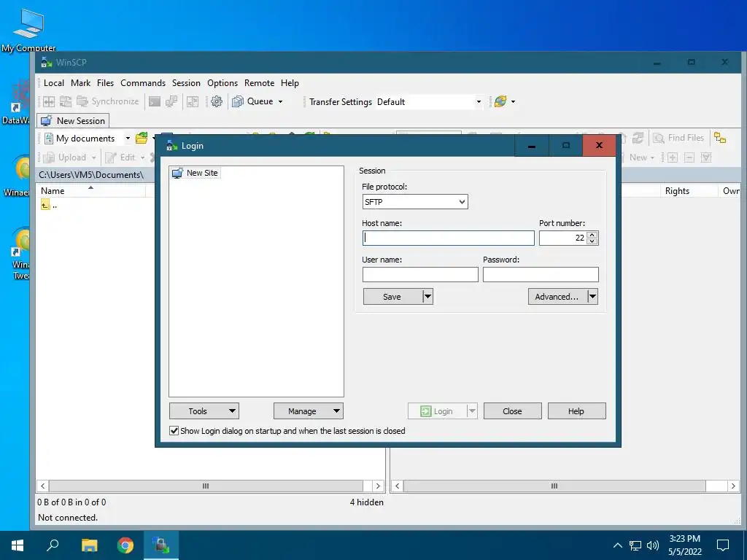The image size is (747, 560).
Task: Open My Computer desktop icon
Action: (28, 30)
